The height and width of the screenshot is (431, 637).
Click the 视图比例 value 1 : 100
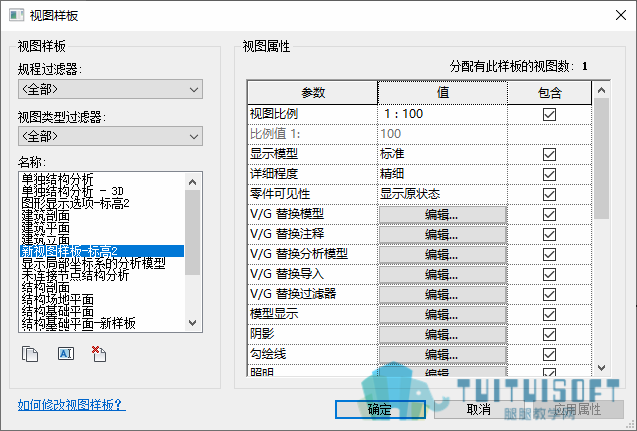442,114
